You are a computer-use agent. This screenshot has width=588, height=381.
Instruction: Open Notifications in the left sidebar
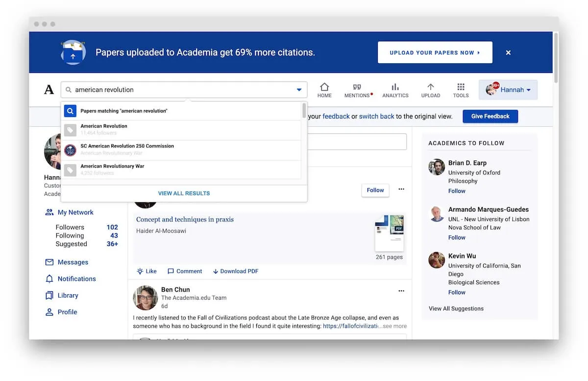(71, 279)
